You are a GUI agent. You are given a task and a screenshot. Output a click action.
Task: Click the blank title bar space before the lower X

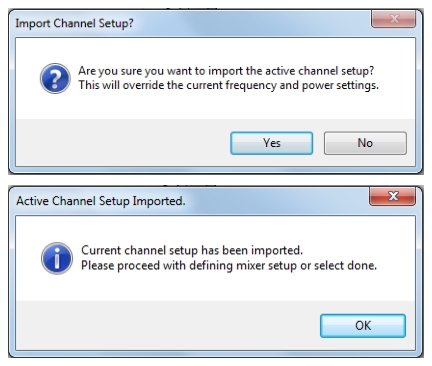coord(277,200)
